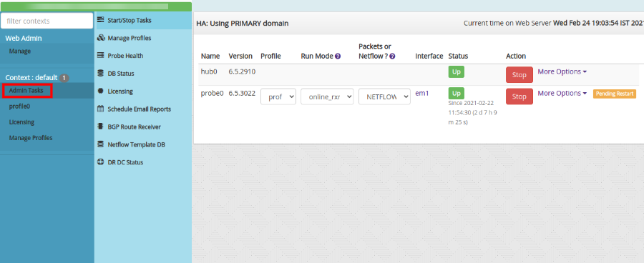Click the probe0 uptime Since text
The width and height of the screenshot is (644, 263).
(473, 112)
